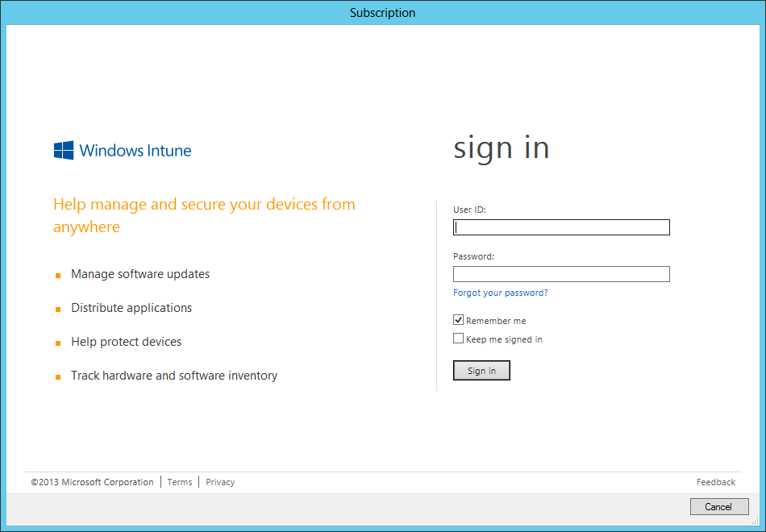Click the "sign in" heading
This screenshot has width=766, height=532.
point(502,148)
